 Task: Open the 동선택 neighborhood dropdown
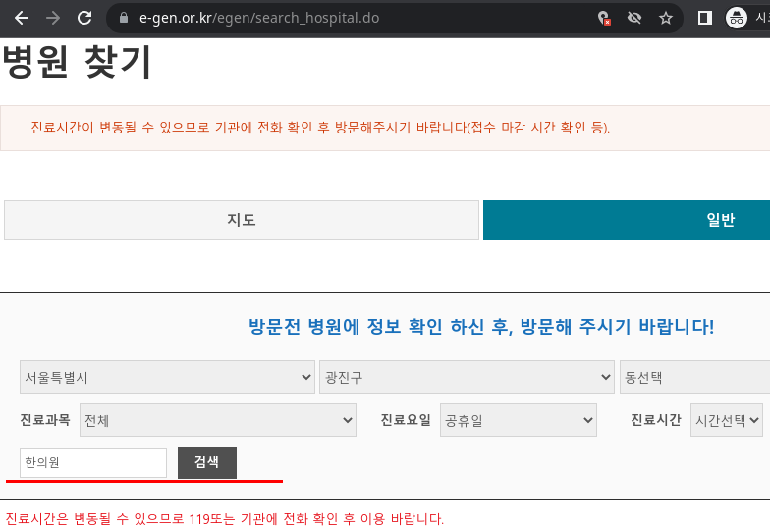pyautogui.click(x=695, y=377)
